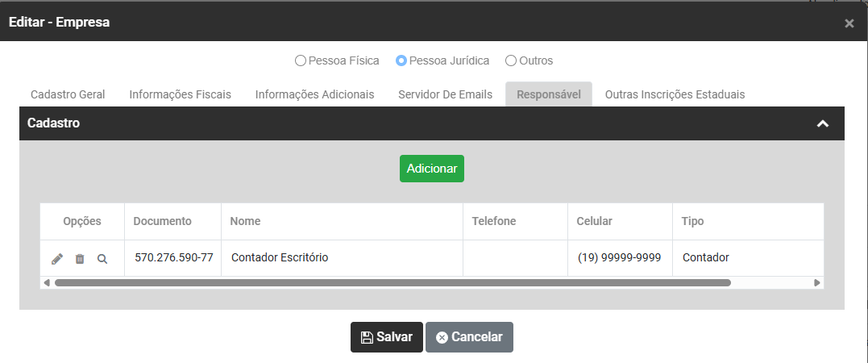Open Outras Inscrições Estaduais tab

(x=675, y=94)
